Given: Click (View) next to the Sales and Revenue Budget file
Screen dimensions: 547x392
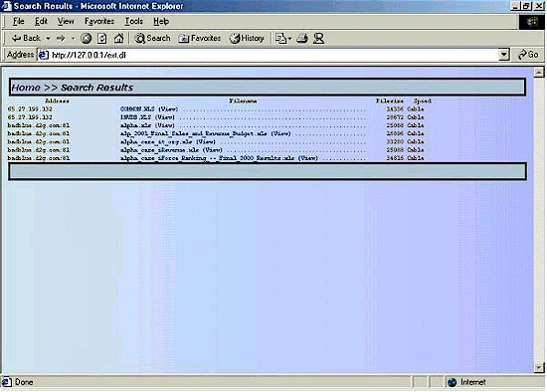Looking at the screenshot, I should point(280,133).
